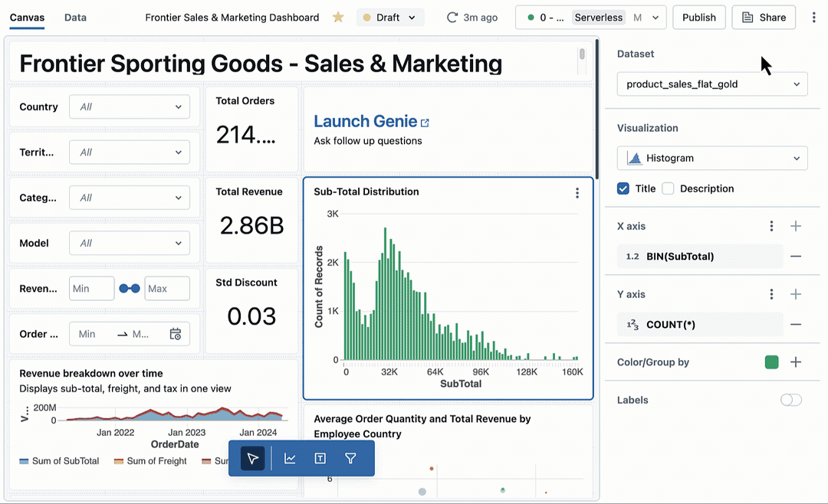Image resolution: width=828 pixels, height=504 pixels.
Task: Open the Dataset selector dropdown
Action: (712, 84)
